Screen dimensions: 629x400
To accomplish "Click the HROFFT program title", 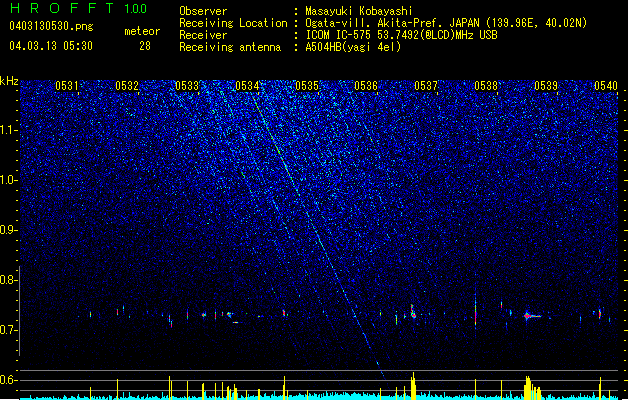I will click(63, 8).
